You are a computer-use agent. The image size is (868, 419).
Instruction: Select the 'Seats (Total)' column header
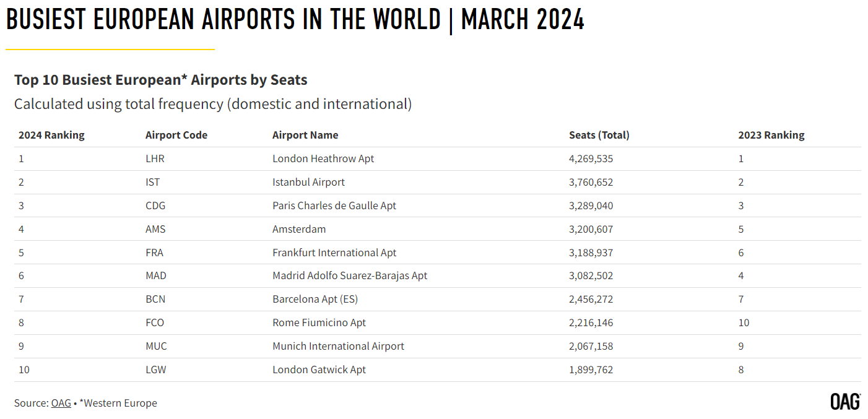(599, 135)
